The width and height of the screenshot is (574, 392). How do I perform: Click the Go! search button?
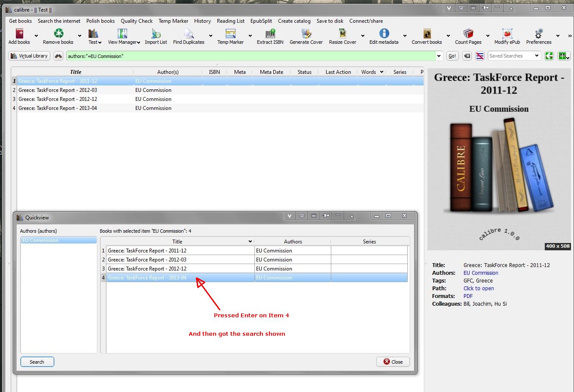(x=452, y=56)
